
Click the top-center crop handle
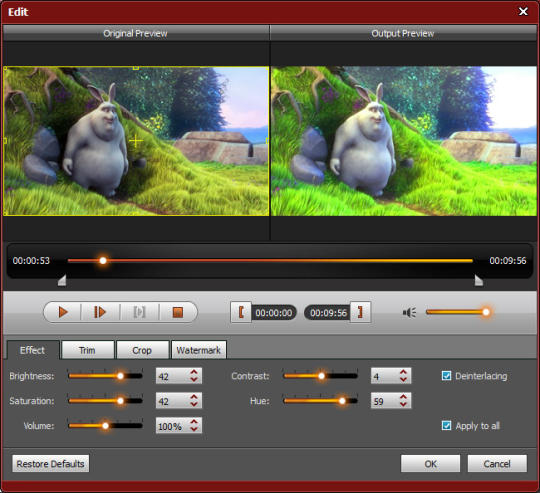(136, 68)
